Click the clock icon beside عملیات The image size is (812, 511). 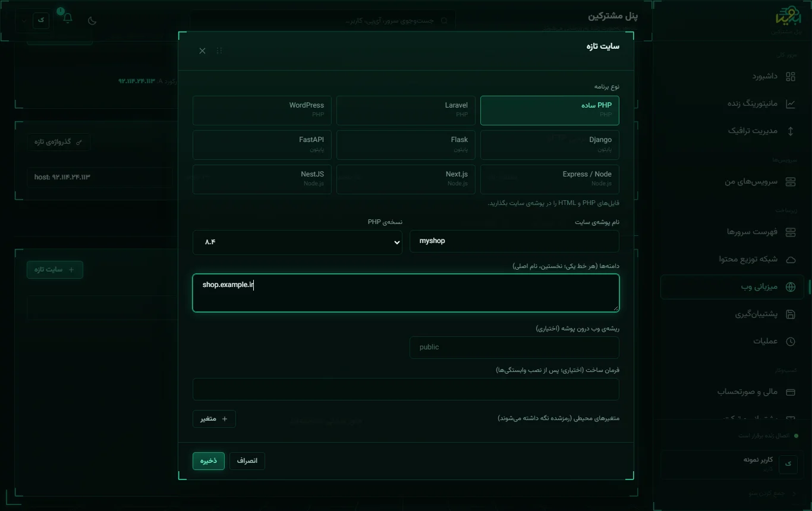click(x=791, y=341)
